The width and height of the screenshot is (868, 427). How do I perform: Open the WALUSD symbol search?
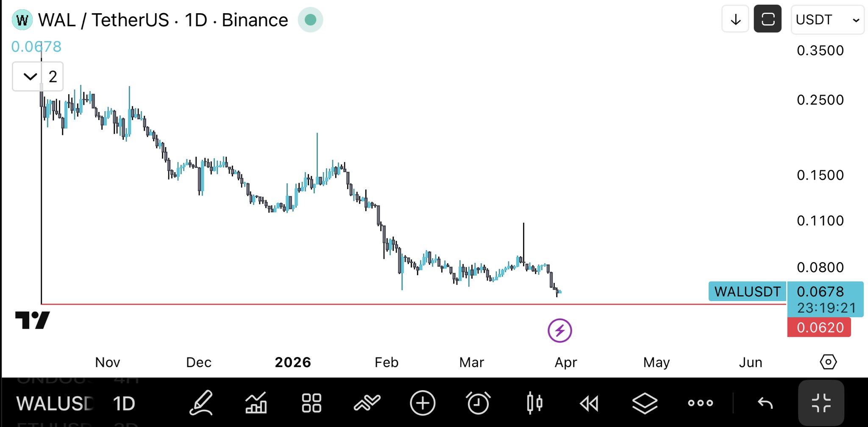[x=55, y=404]
